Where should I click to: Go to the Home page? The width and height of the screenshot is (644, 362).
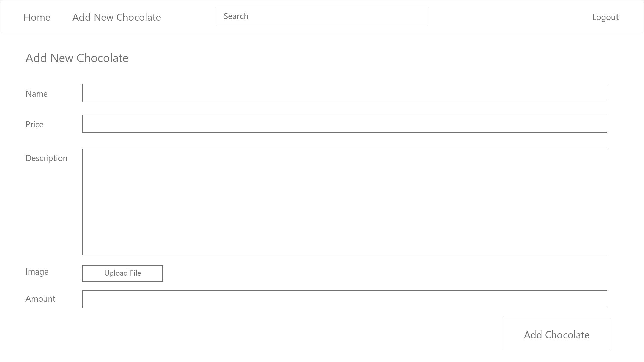(x=37, y=17)
